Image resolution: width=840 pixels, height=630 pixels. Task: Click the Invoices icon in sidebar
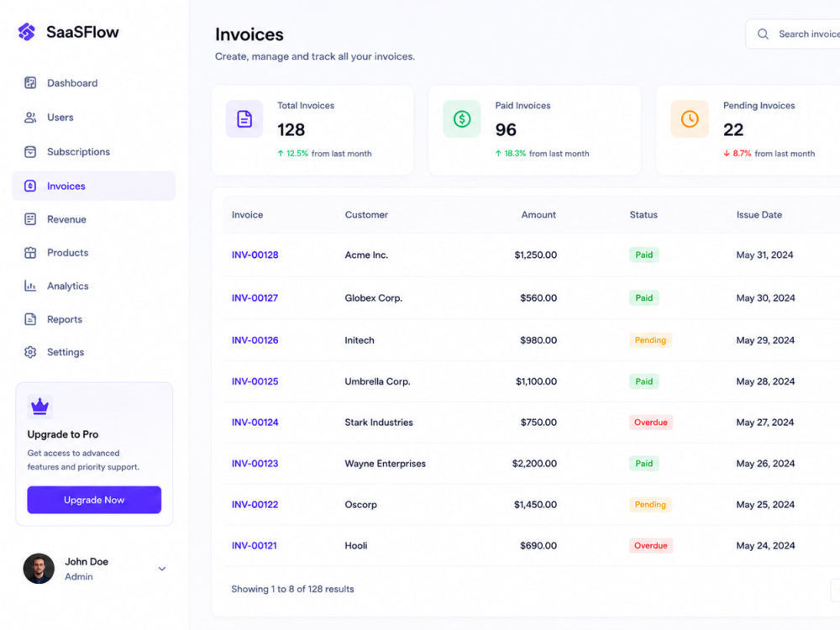pyautogui.click(x=30, y=186)
